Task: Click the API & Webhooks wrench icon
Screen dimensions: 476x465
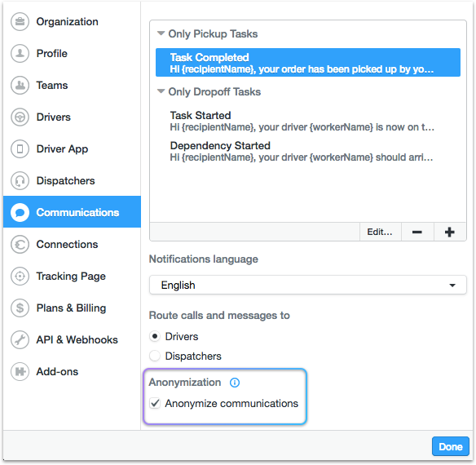Action: pyautogui.click(x=20, y=340)
